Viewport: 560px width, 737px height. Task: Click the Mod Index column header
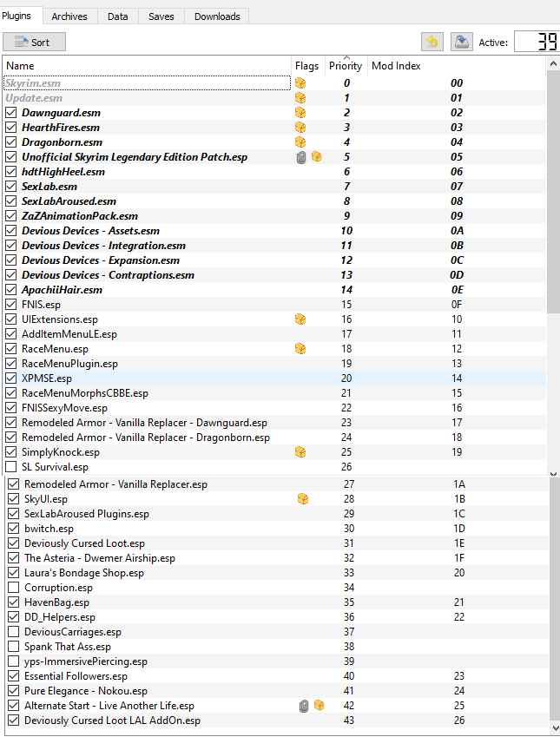[x=456, y=66]
